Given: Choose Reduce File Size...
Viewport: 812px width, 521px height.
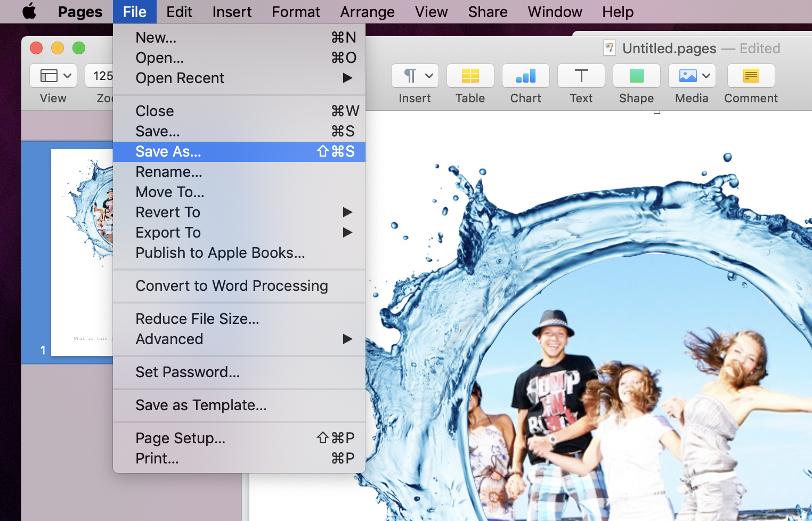Looking at the screenshot, I should (239, 319).
